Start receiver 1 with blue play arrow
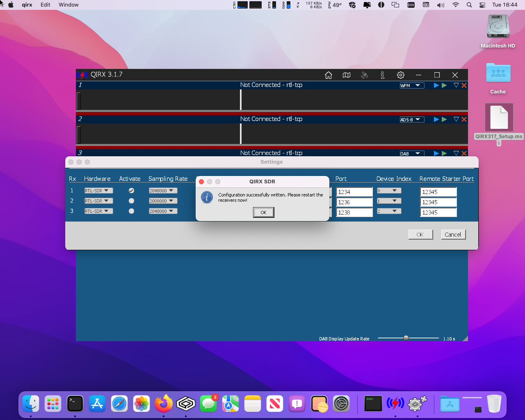The image size is (525, 420). click(436, 85)
